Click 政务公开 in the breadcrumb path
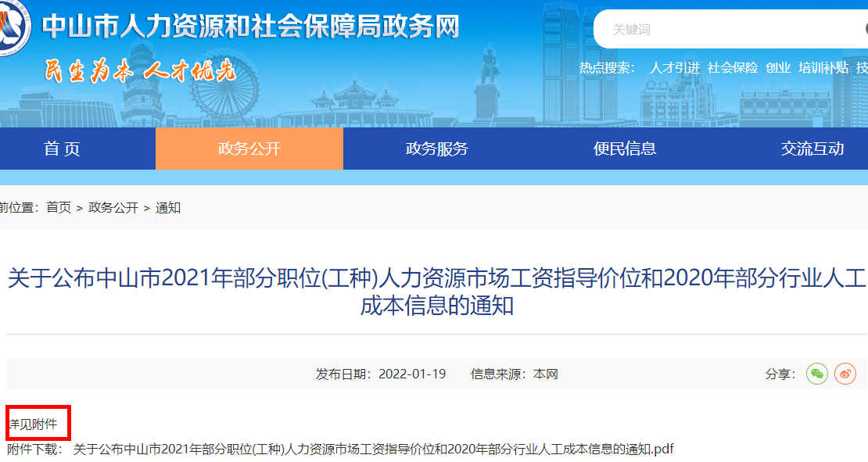The width and height of the screenshot is (868, 462). click(x=113, y=207)
